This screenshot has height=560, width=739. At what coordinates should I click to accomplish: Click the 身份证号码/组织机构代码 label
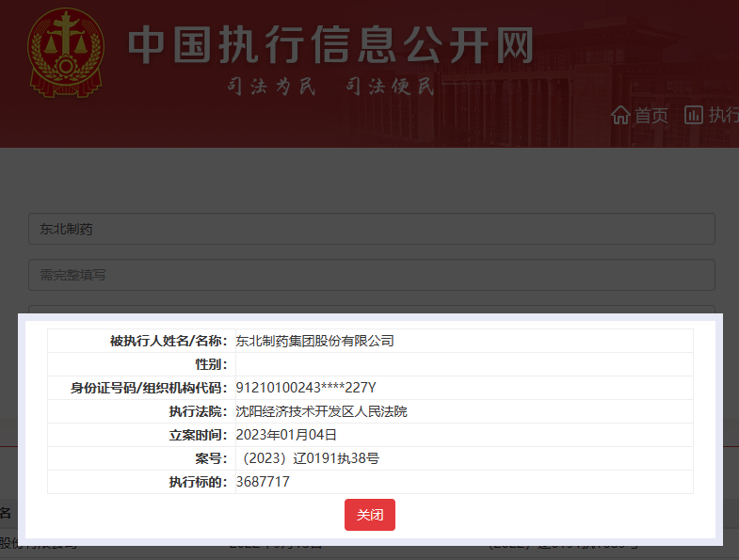coord(149,388)
